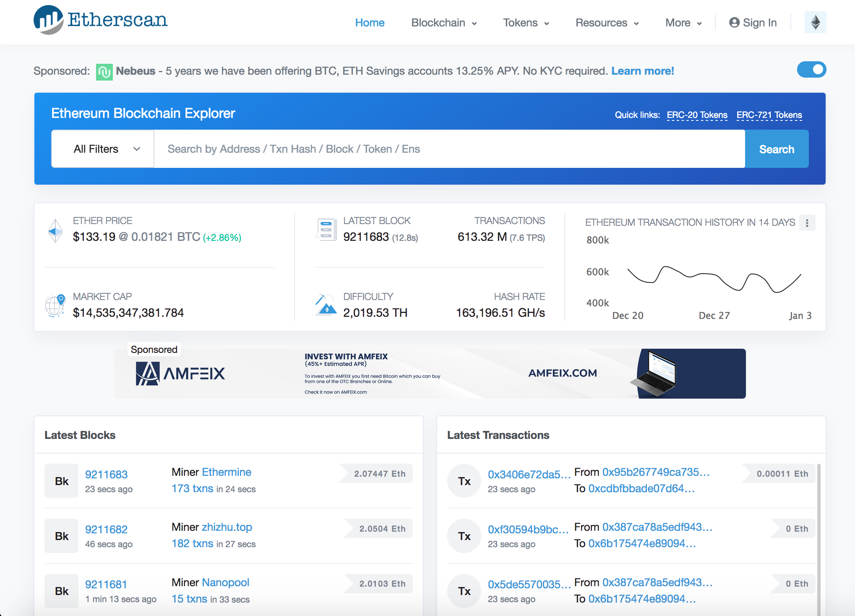This screenshot has height=616, width=855.
Task: Open the All Filters dropdown
Action: 103,149
